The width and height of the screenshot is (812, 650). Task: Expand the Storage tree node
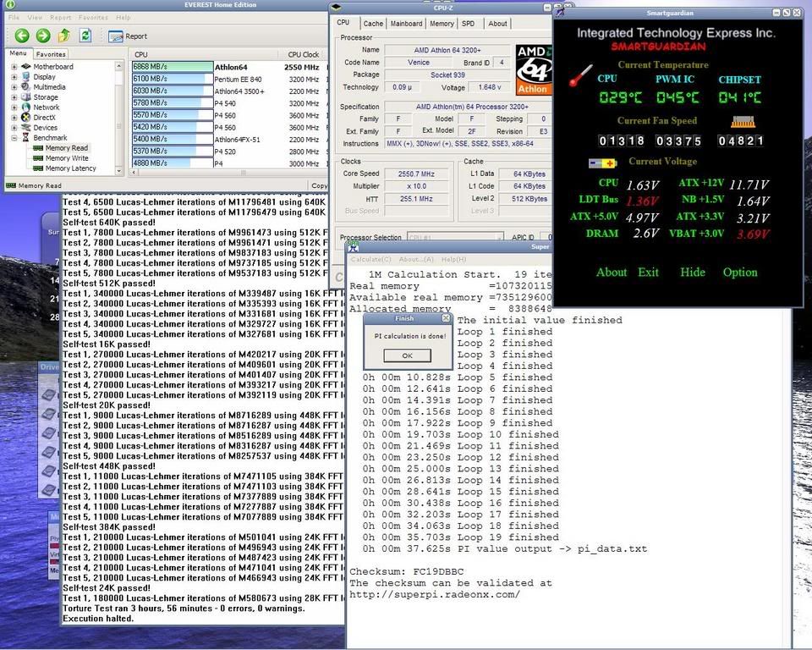tap(14, 97)
